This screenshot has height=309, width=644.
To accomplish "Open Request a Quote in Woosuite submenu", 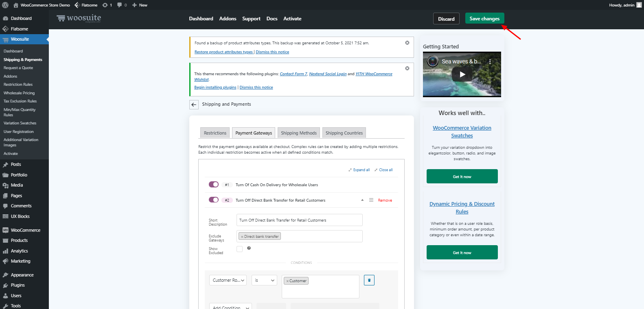I will point(18,68).
